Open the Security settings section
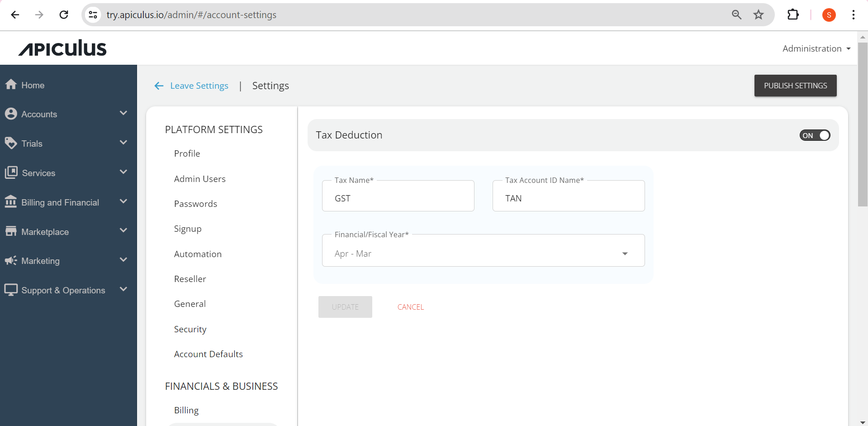868x426 pixels. 190,329
